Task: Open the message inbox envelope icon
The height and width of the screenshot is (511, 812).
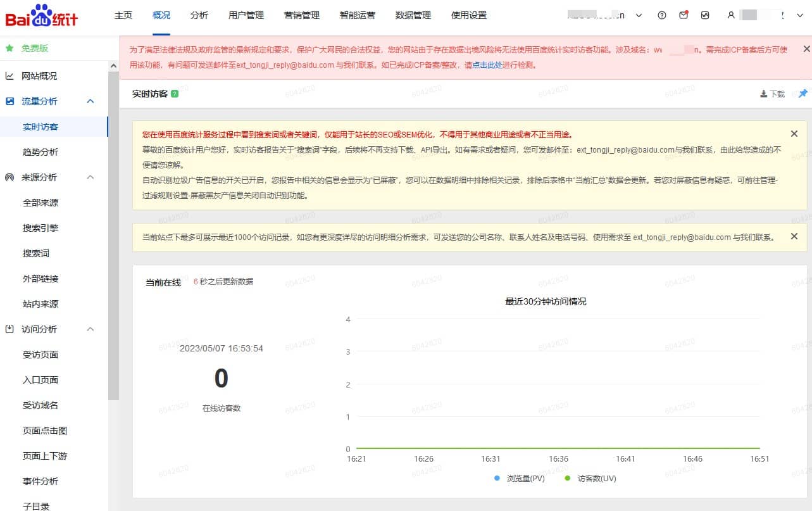Action: click(684, 15)
